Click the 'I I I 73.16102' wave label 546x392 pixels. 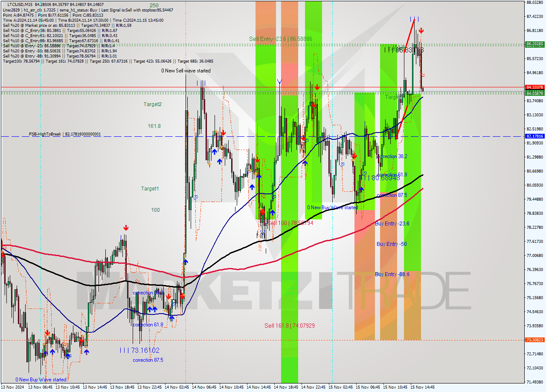(139, 350)
